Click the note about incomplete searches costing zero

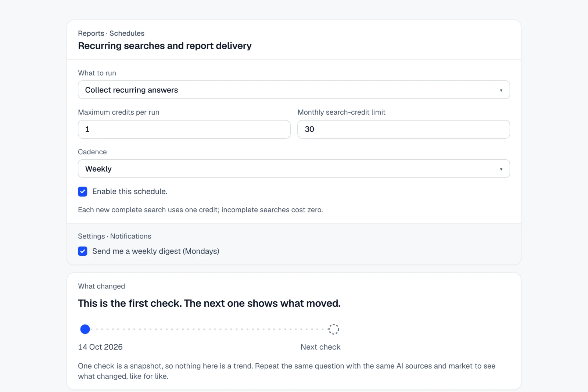click(x=200, y=210)
